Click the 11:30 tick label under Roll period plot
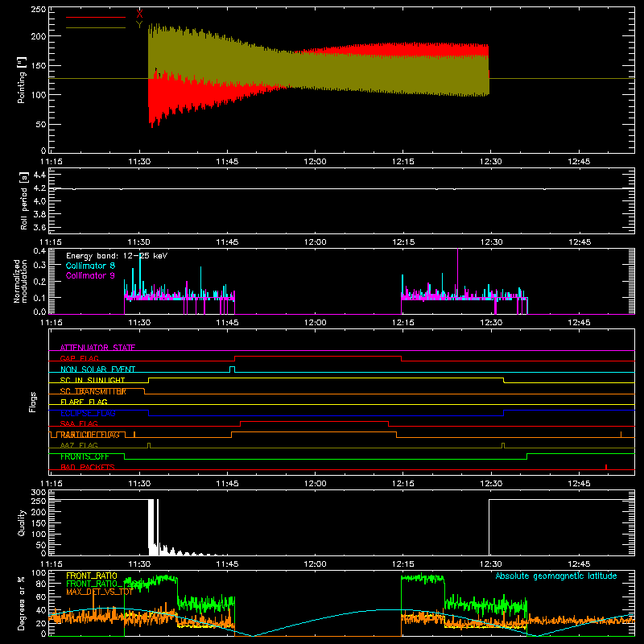644x644 pixels. point(138,242)
